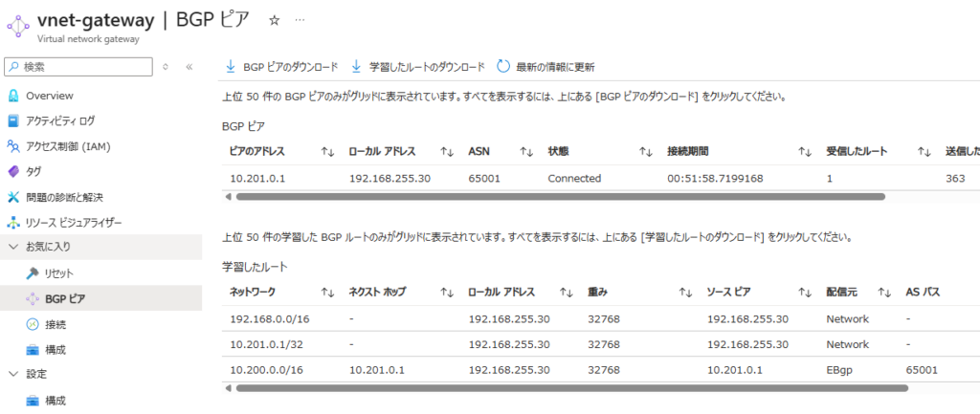Sort learned routes by ネットワーク column

tap(327, 293)
